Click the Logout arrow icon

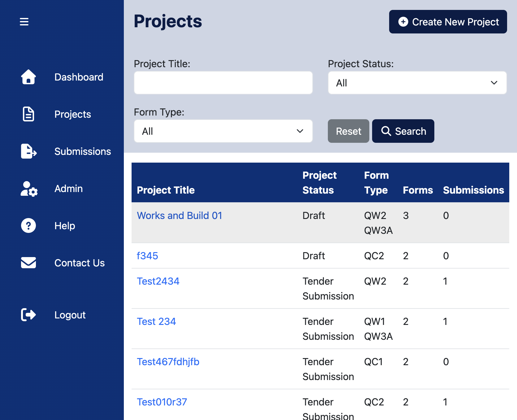(28, 315)
